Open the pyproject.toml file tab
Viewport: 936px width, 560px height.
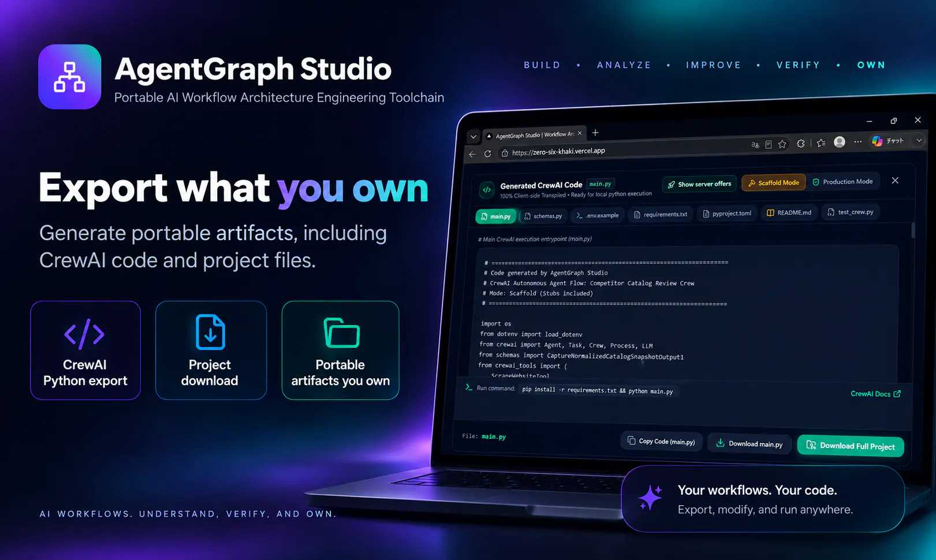point(727,214)
